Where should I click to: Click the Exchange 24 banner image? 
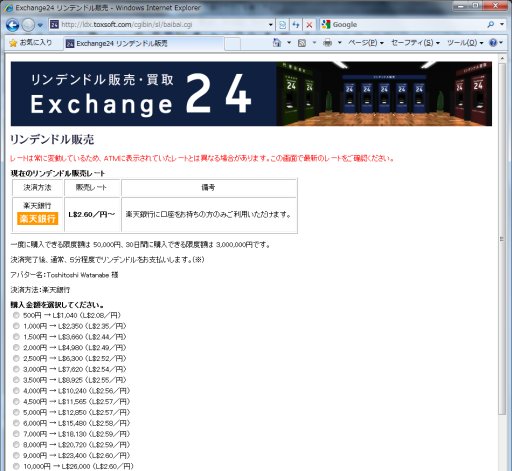(x=251, y=94)
